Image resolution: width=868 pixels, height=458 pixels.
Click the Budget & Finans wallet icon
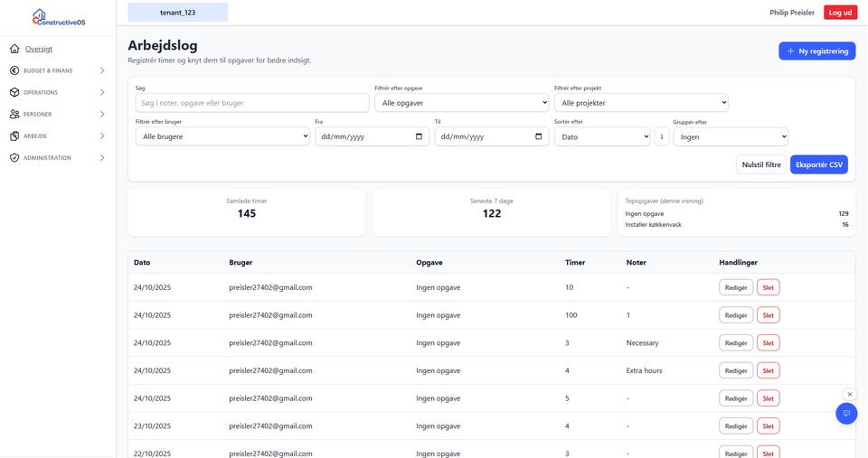coord(14,70)
